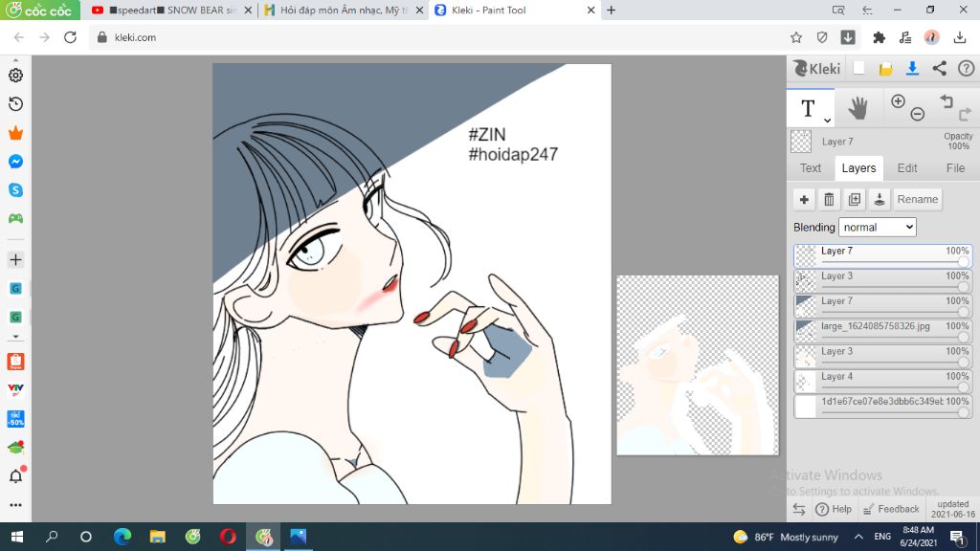Undo the last action in Kleki
The height and width of the screenshot is (551, 980).
tap(947, 101)
